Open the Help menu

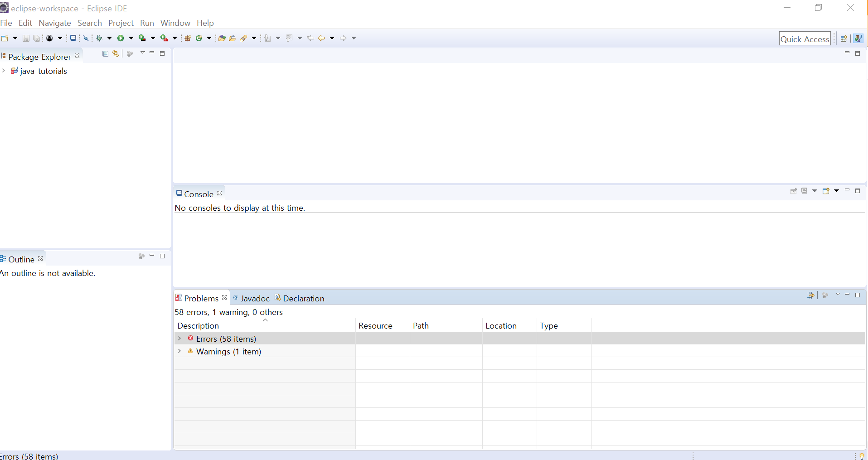[205, 23]
